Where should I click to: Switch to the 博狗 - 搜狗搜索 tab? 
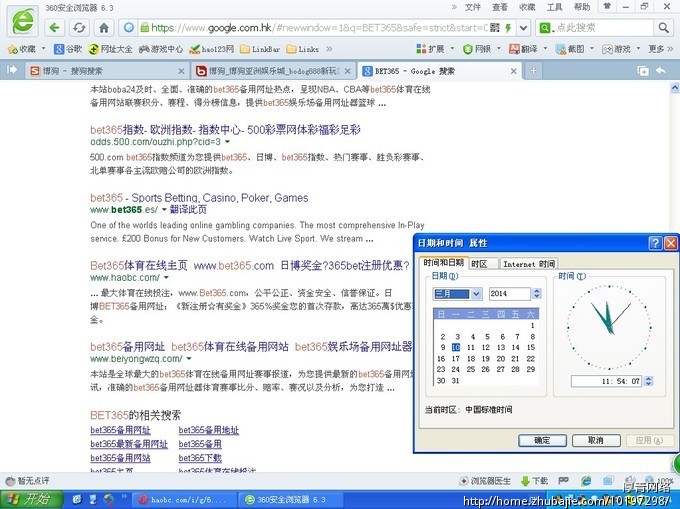(107, 71)
